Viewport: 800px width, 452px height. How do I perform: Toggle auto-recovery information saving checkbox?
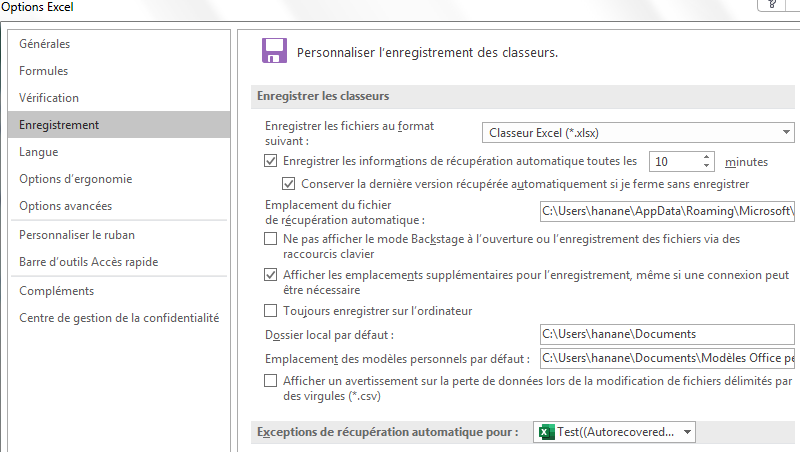[x=271, y=160]
